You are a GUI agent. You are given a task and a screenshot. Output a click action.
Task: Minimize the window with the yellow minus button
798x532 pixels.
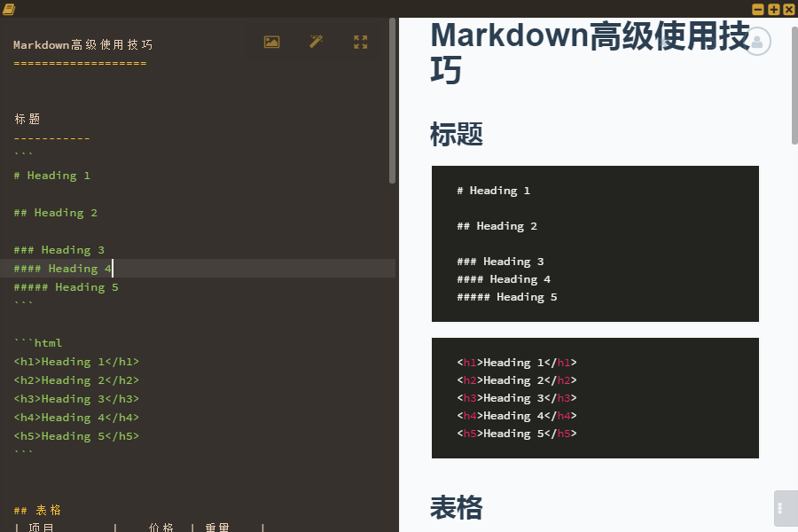(758, 9)
